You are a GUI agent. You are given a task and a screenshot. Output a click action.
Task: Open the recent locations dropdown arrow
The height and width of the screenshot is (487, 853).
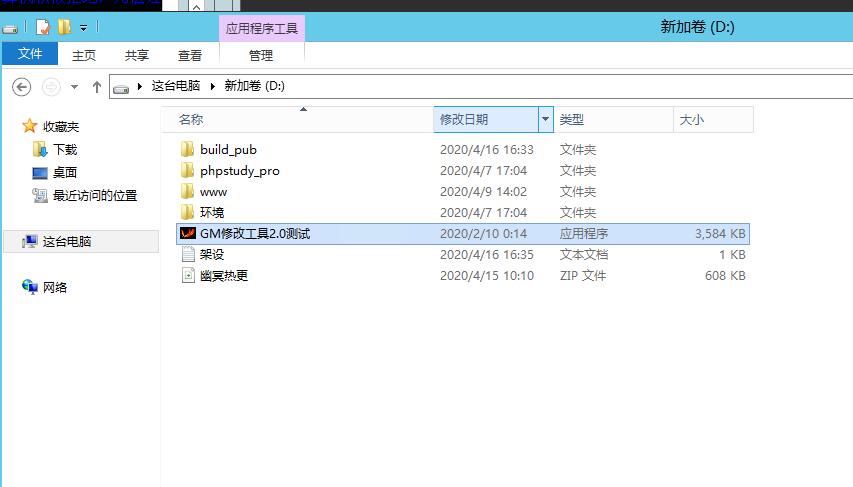pos(75,87)
